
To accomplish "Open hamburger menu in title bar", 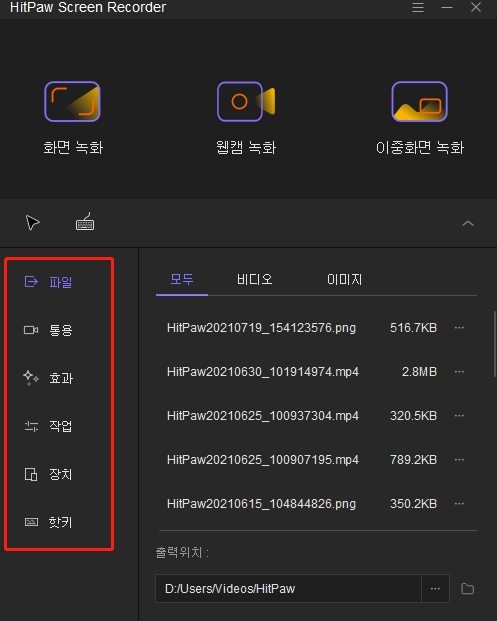I will coord(418,7).
